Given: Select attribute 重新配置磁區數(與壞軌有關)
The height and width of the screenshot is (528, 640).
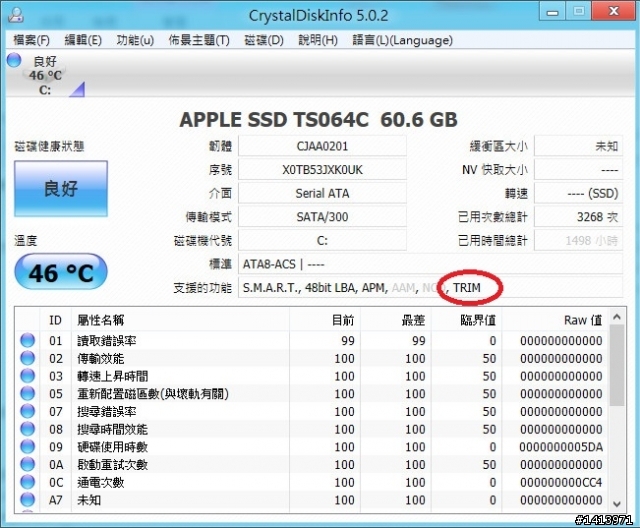Looking at the screenshot, I should (x=153, y=394).
